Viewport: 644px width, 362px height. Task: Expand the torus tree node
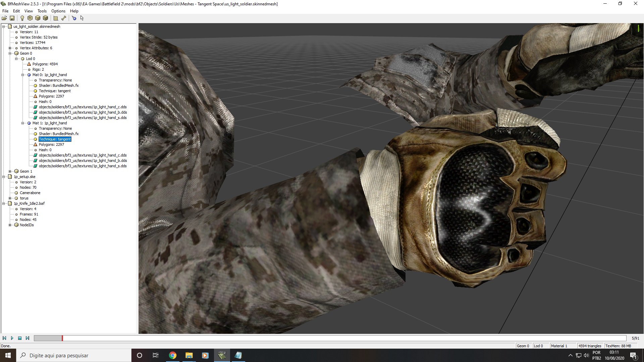(x=10, y=198)
